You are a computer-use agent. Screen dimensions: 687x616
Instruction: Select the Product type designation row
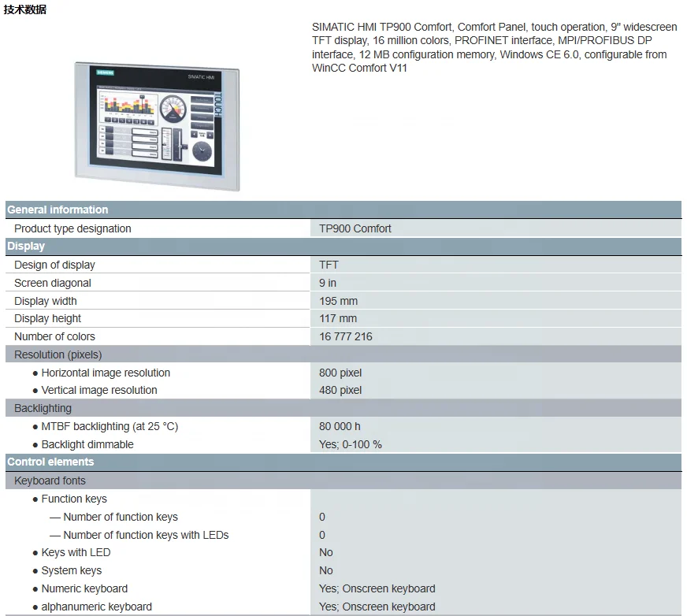coord(72,228)
